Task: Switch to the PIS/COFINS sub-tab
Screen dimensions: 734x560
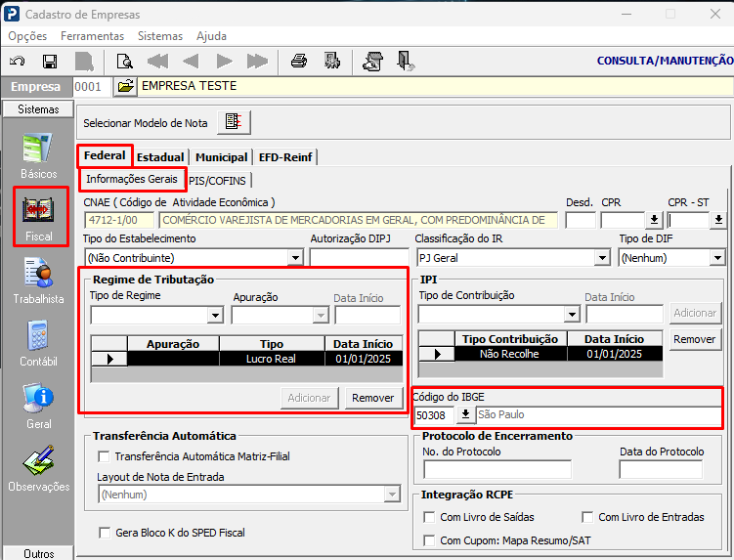Action: pos(217,181)
